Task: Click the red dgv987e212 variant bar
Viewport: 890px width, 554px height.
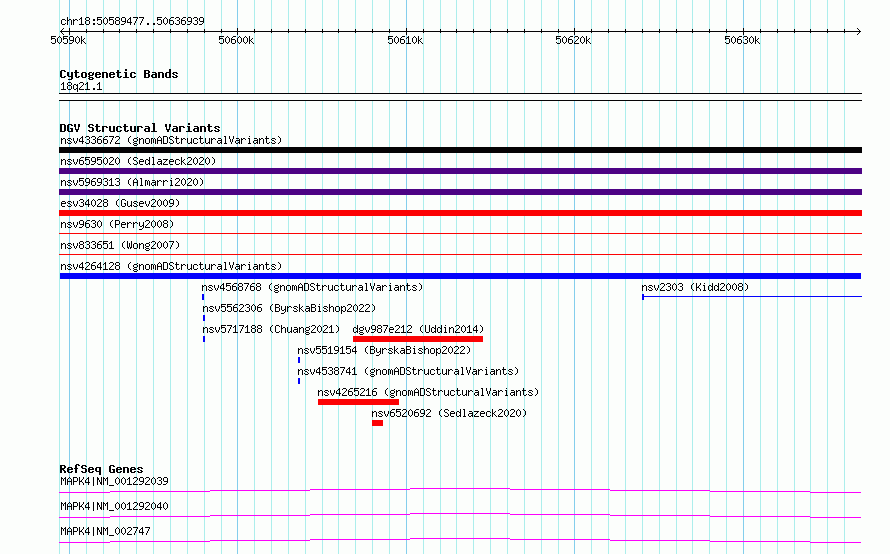Action: tap(418, 339)
